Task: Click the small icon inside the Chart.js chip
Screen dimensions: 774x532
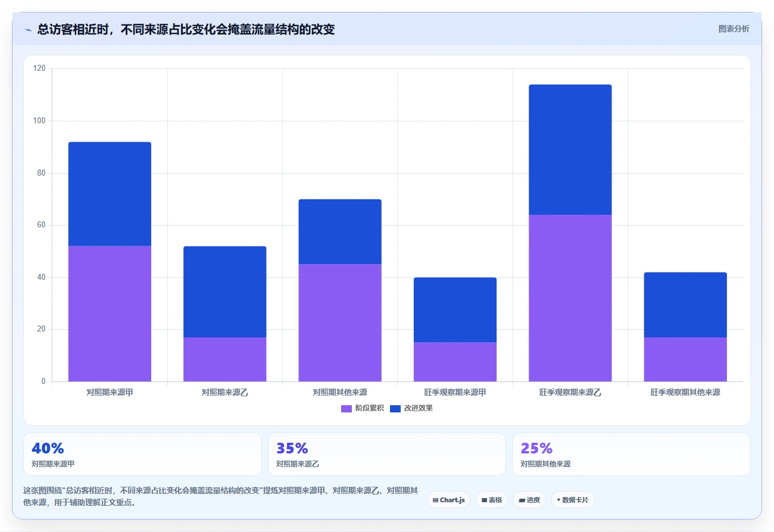Action: point(436,500)
